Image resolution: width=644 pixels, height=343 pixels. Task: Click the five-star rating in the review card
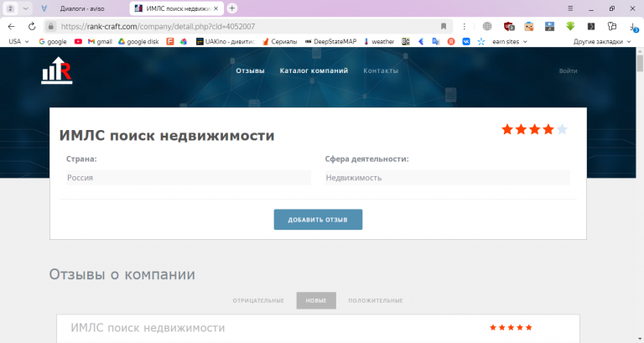point(511,327)
